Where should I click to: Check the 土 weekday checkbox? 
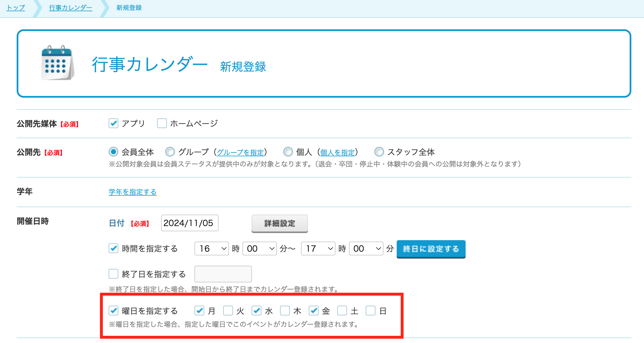click(342, 311)
